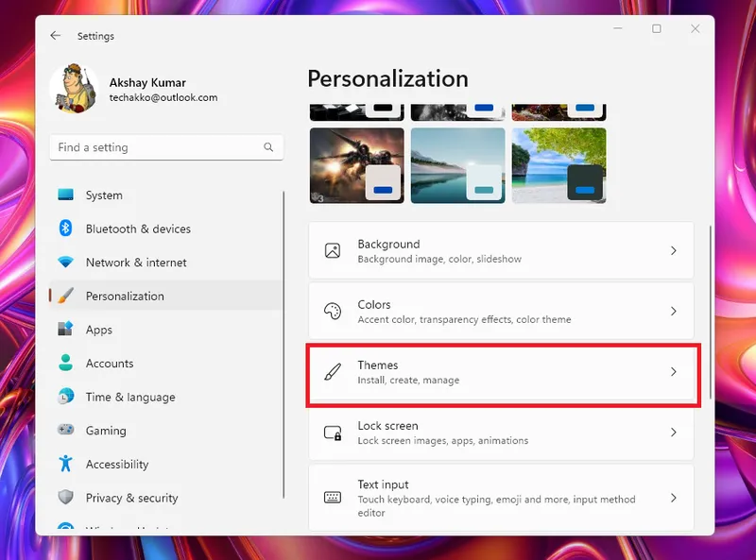Click the Lock screen icon

(x=333, y=433)
